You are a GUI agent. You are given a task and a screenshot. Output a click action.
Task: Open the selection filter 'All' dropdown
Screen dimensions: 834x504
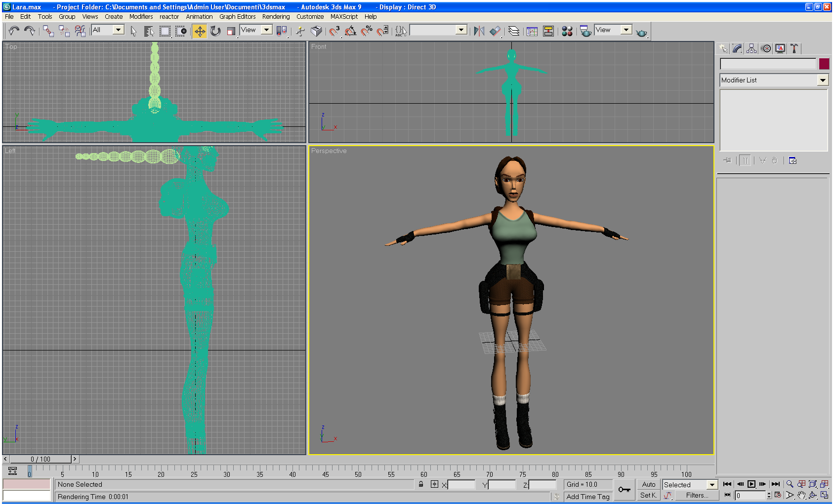[118, 30]
